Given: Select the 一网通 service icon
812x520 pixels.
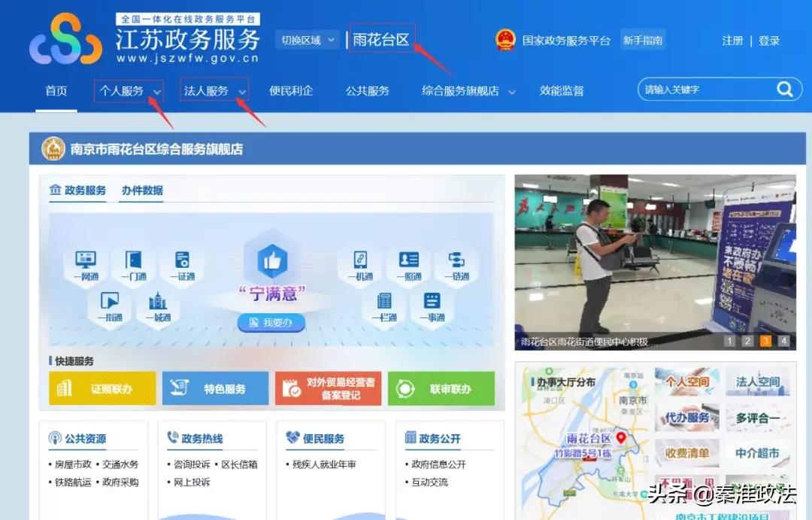Looking at the screenshot, I should pos(86,265).
